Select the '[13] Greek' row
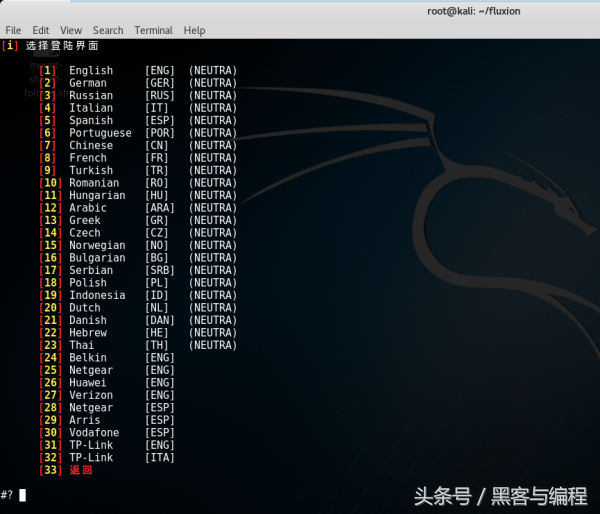Screen dimensions: 600x514 tap(138, 220)
